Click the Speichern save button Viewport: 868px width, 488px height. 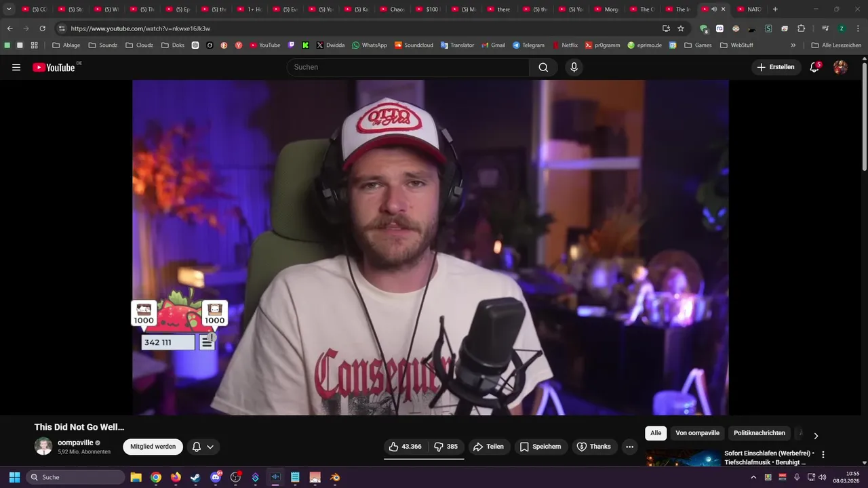pos(540,447)
